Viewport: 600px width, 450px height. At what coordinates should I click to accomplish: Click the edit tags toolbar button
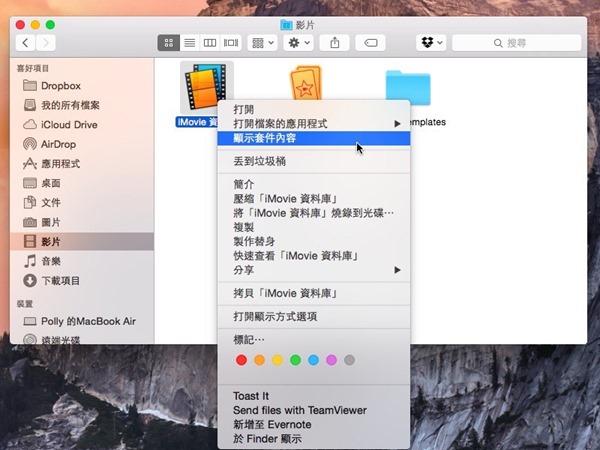point(370,43)
